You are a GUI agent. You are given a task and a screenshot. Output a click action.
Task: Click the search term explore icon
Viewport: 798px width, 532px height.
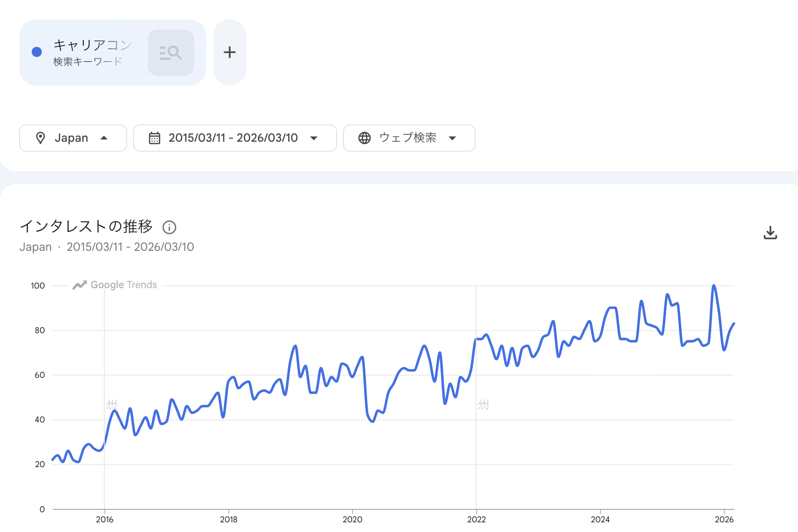171,53
